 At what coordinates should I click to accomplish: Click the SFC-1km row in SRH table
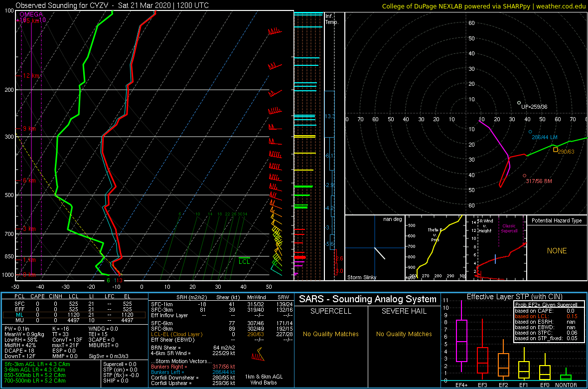(x=222, y=304)
